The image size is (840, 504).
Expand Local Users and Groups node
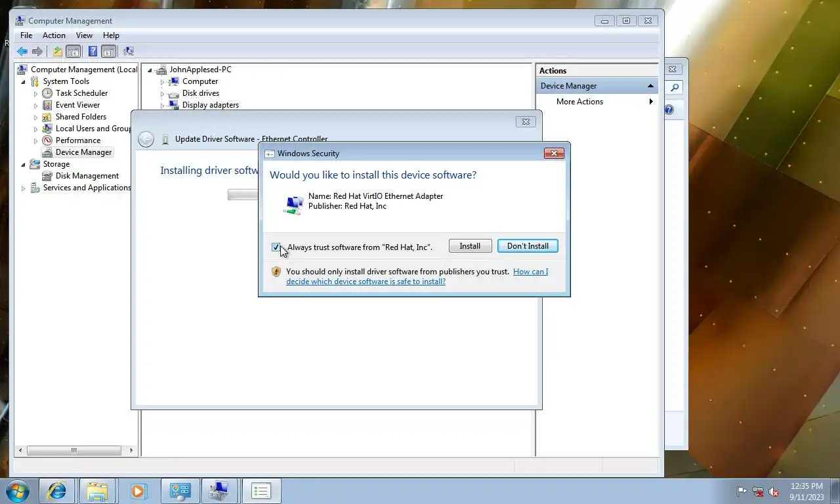(36, 129)
